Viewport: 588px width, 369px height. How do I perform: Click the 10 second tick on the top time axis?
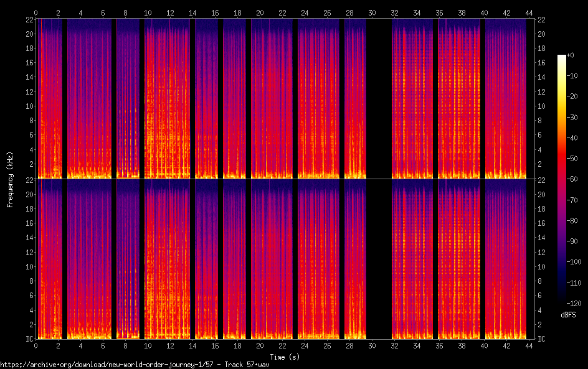148,12
